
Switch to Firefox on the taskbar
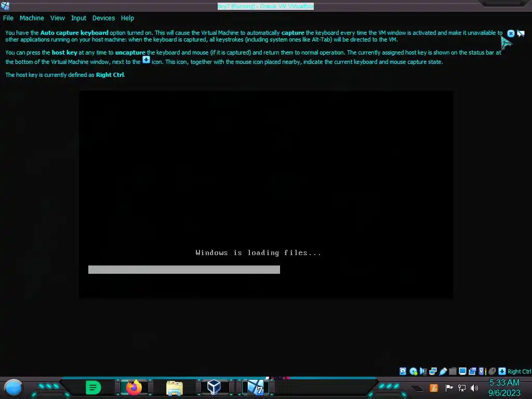pos(134,387)
